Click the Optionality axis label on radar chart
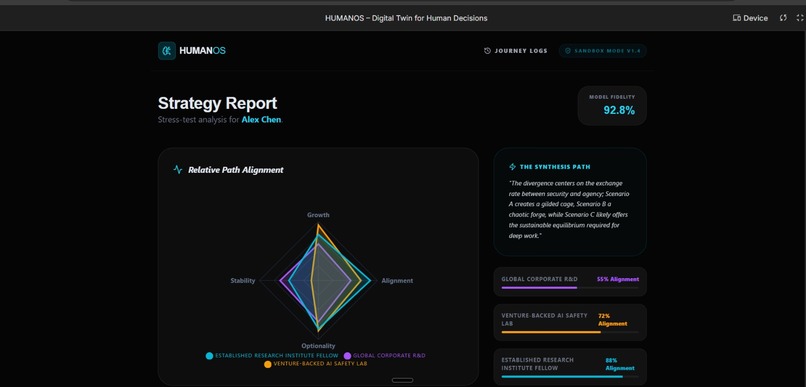This screenshot has width=806, height=387. 318,346
